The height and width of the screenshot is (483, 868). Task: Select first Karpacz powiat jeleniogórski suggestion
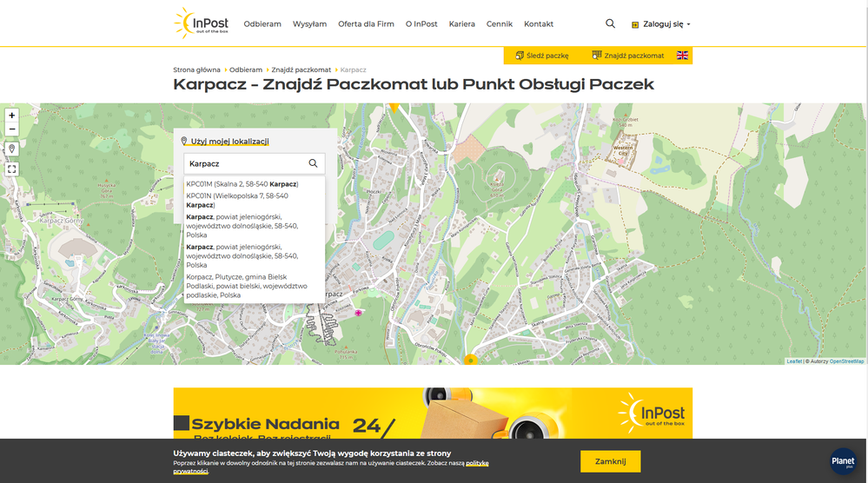pos(254,226)
